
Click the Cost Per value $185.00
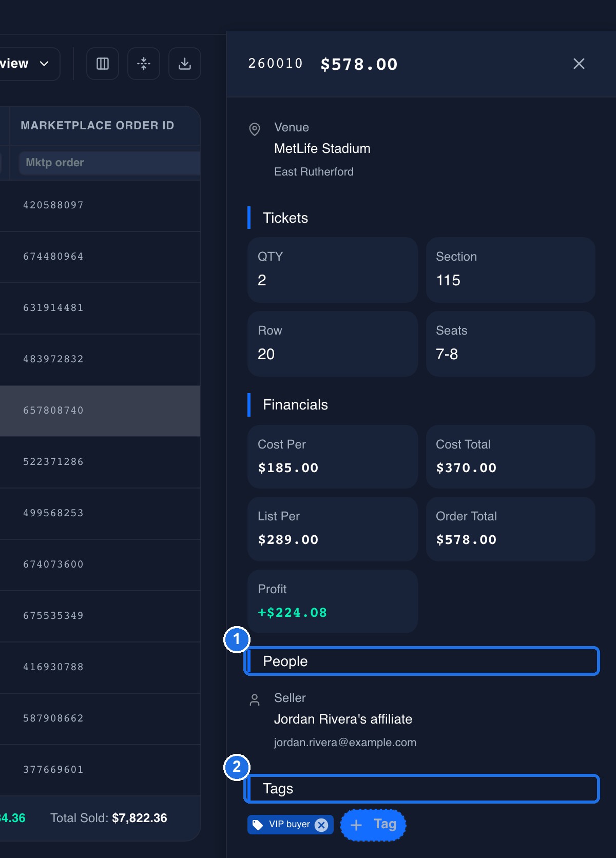point(288,467)
